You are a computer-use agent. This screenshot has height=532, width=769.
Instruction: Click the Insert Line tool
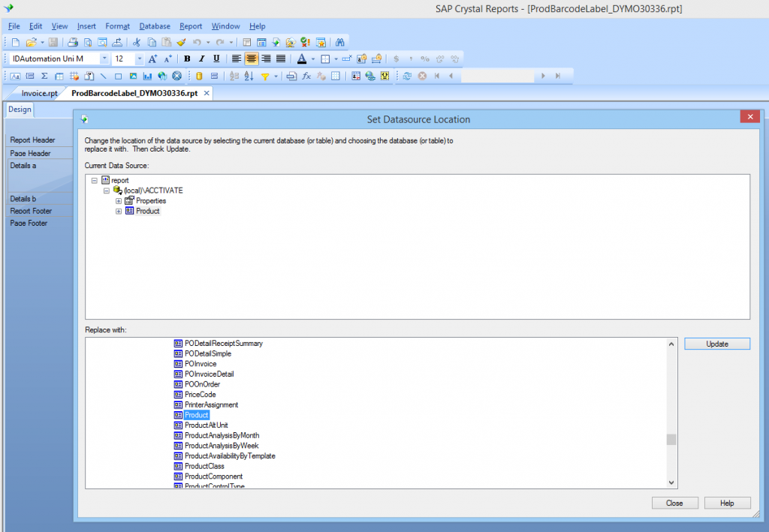[x=103, y=76]
